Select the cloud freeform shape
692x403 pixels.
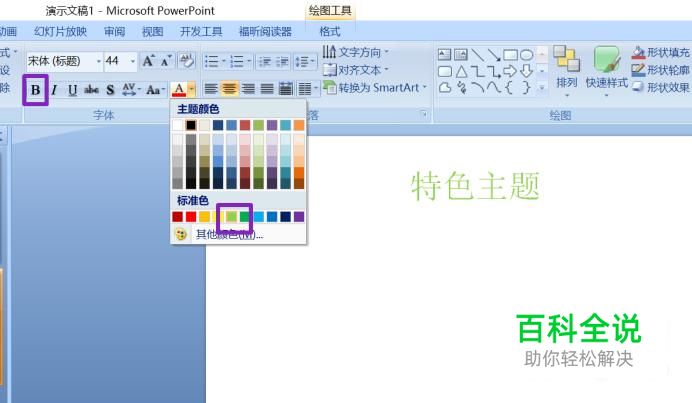(444, 87)
